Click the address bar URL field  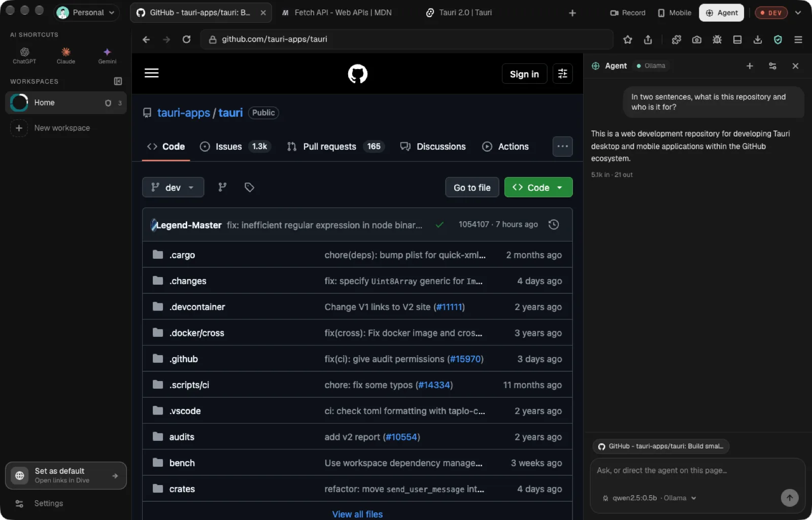(x=407, y=40)
